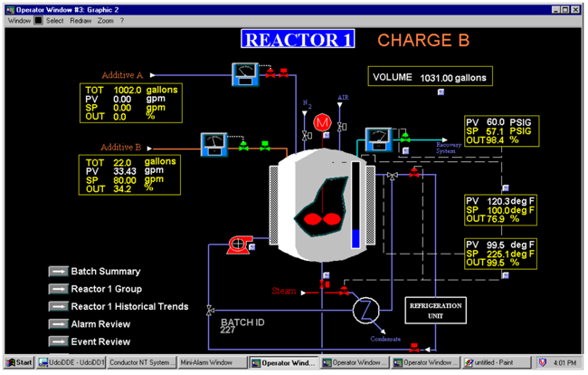
Task: Click the Additive B SP value 80.00
Action: tap(125, 180)
